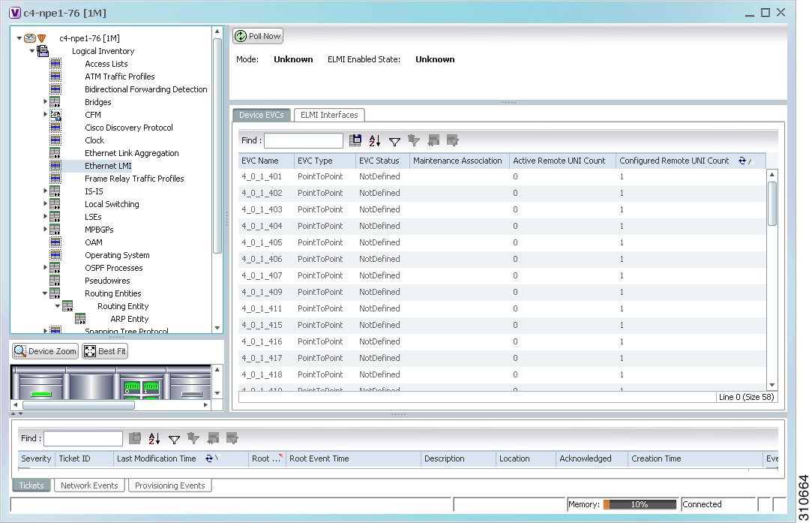
Task: Select Access Lists in the inventory tree
Action: 106,64
